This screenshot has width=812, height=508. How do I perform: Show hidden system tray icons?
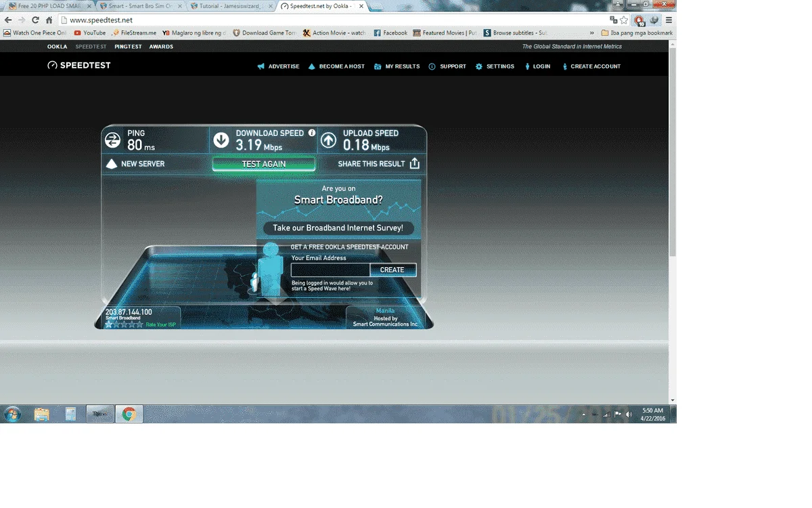tap(584, 415)
